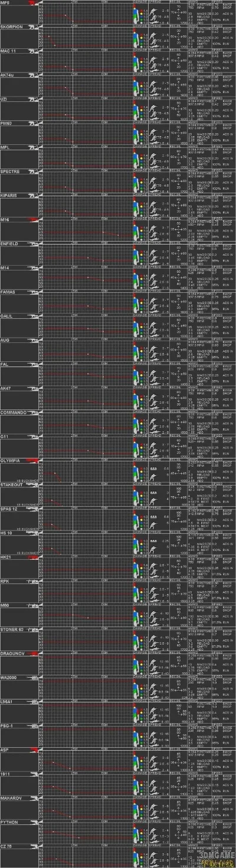Open the STONER 63 weapon name label

(12, 629)
